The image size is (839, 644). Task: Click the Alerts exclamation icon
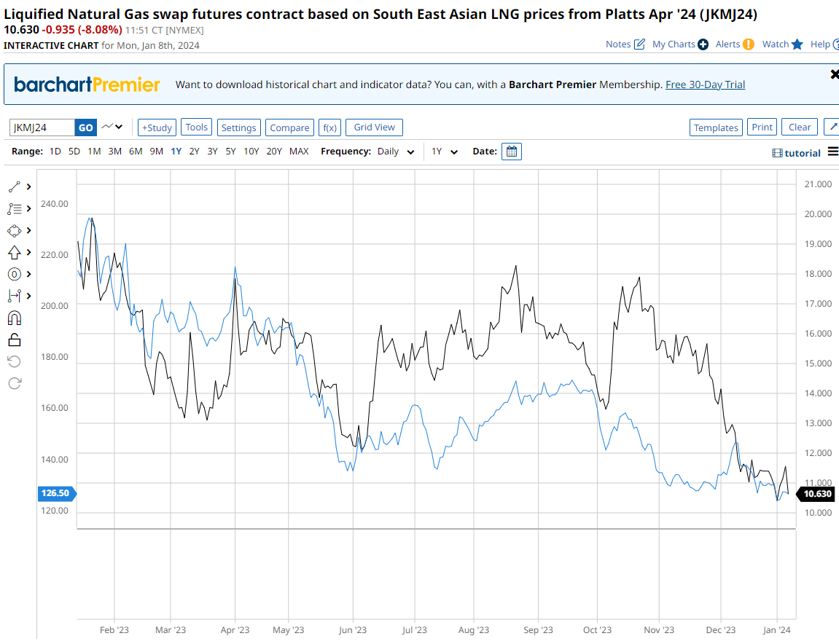tap(748, 44)
